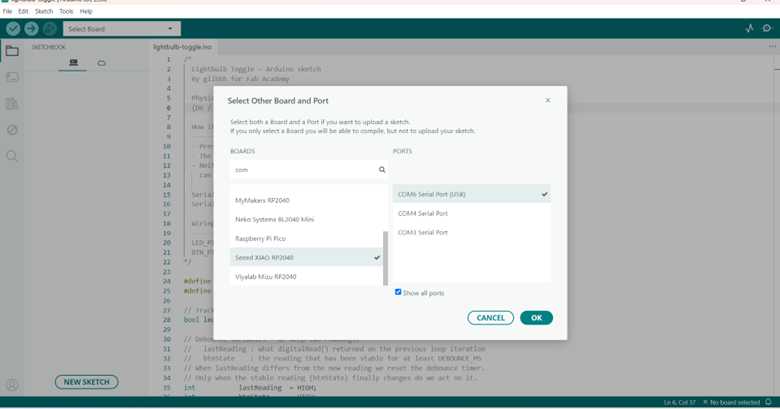The width and height of the screenshot is (780, 409).
Task: Select COM3 Serial Port
Action: tap(472, 232)
